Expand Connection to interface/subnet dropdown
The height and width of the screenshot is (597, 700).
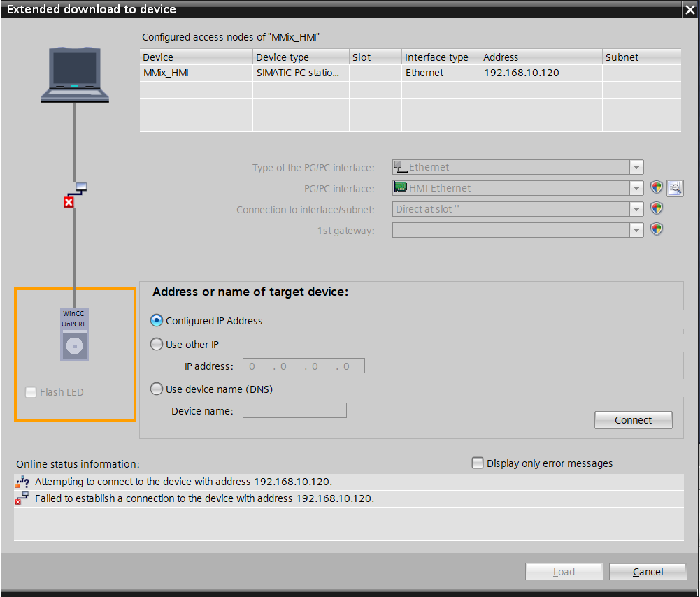(x=636, y=209)
